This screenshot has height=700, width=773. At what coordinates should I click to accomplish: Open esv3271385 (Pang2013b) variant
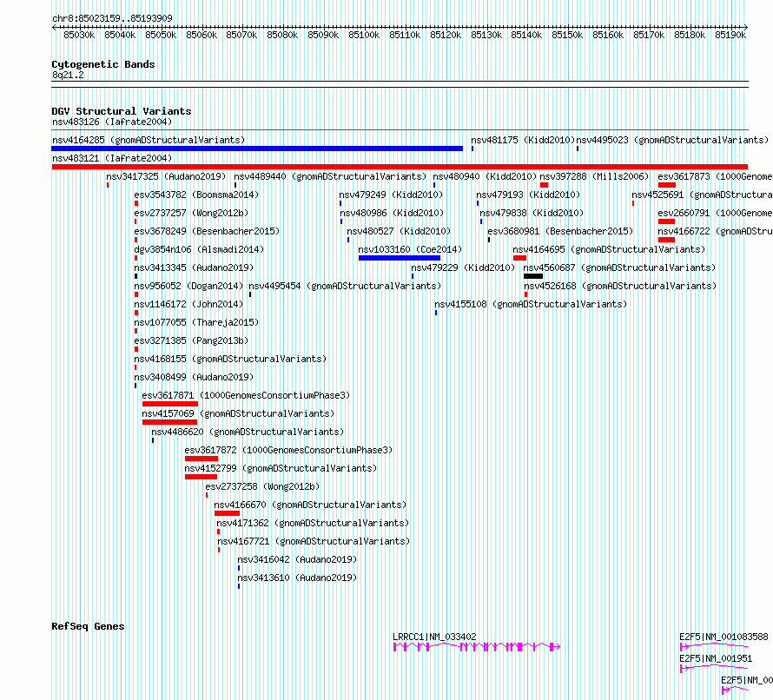coord(191,340)
